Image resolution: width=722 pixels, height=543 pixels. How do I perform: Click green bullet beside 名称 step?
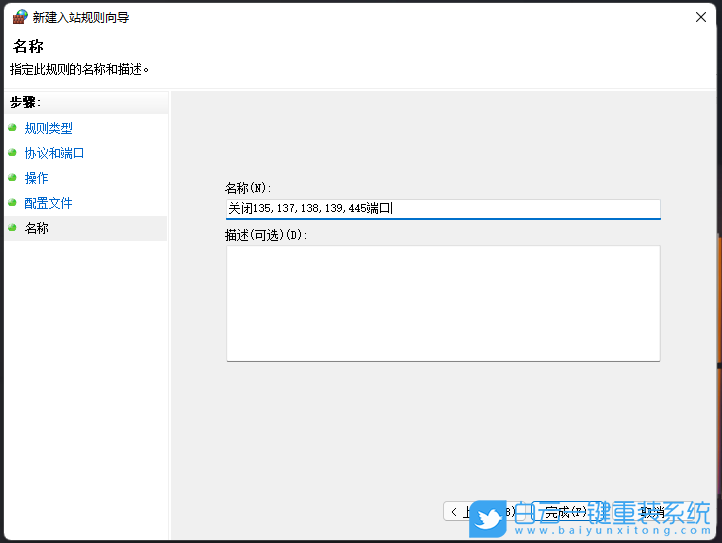coord(12,228)
